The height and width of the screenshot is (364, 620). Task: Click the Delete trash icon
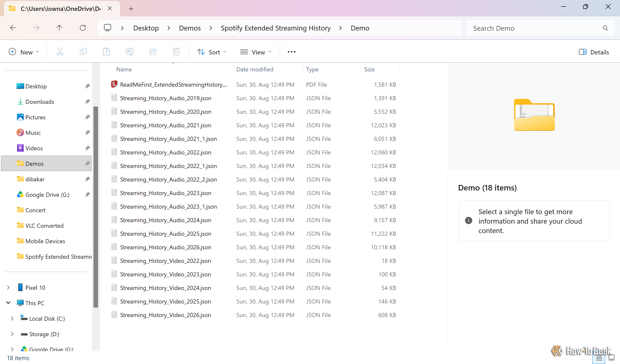(x=176, y=52)
